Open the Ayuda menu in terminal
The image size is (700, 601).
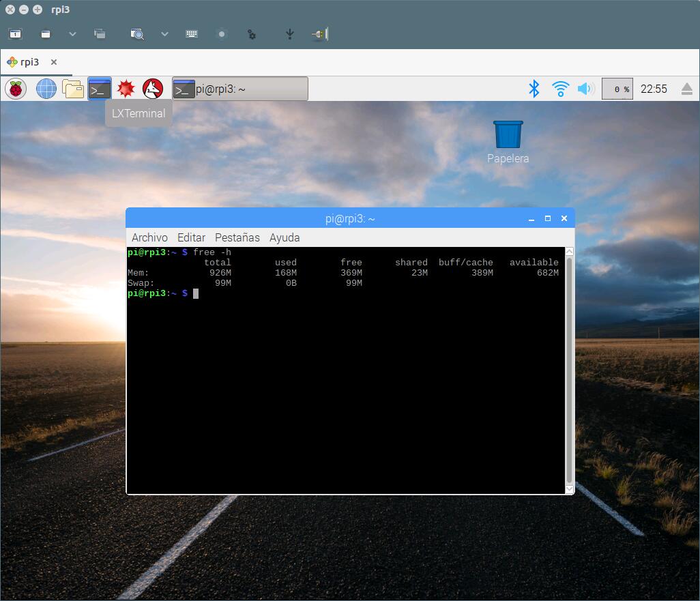tap(285, 237)
